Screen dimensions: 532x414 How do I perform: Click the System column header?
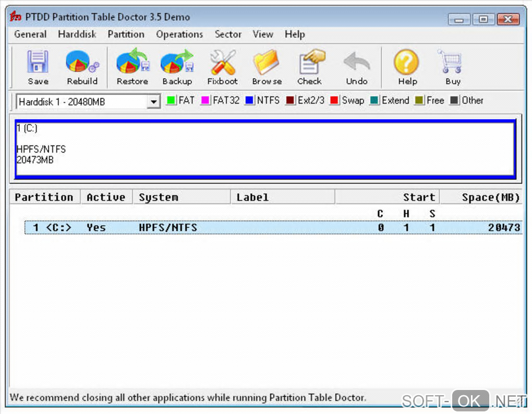181,197
